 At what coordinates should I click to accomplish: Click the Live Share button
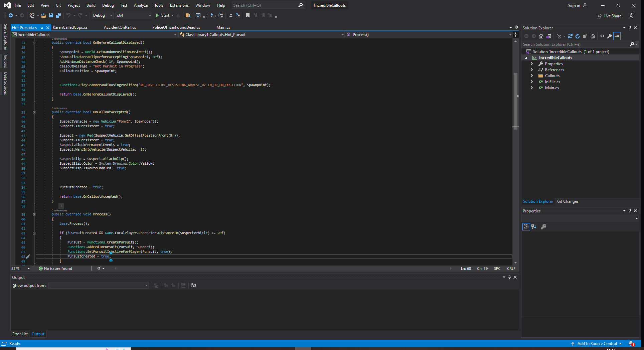point(609,16)
